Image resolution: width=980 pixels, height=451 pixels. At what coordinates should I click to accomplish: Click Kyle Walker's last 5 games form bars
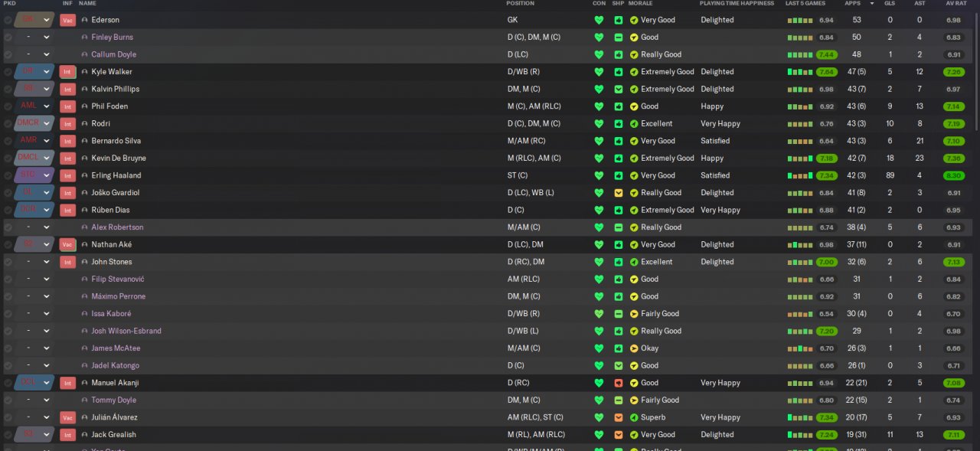[x=800, y=72]
